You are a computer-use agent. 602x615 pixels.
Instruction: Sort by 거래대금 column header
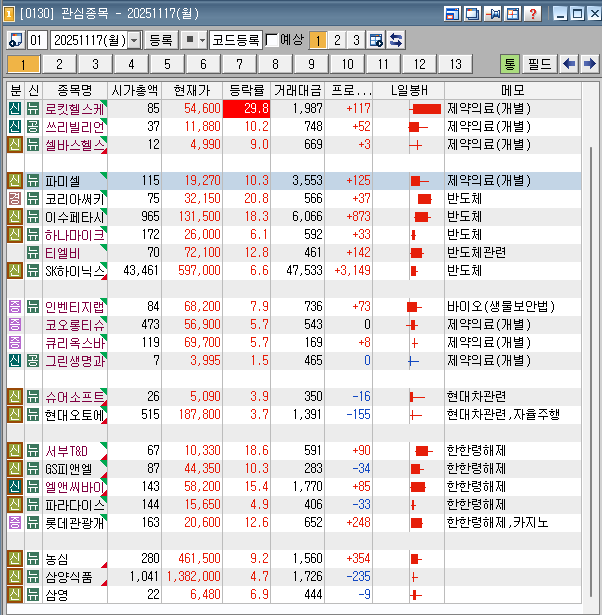[x=298, y=91]
